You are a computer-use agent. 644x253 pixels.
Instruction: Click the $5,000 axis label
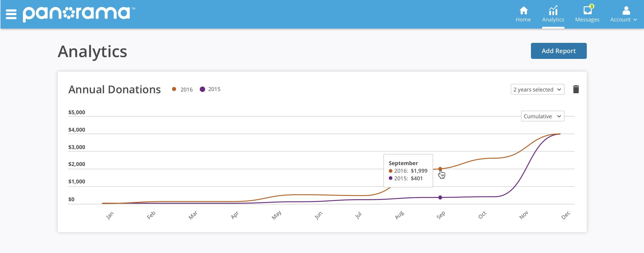(77, 112)
